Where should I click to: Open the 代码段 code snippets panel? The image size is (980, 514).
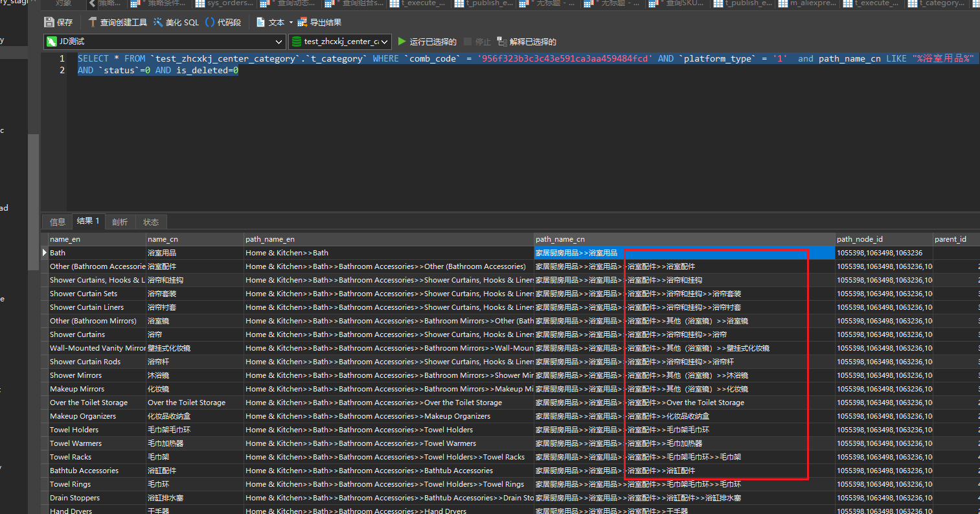[223, 22]
